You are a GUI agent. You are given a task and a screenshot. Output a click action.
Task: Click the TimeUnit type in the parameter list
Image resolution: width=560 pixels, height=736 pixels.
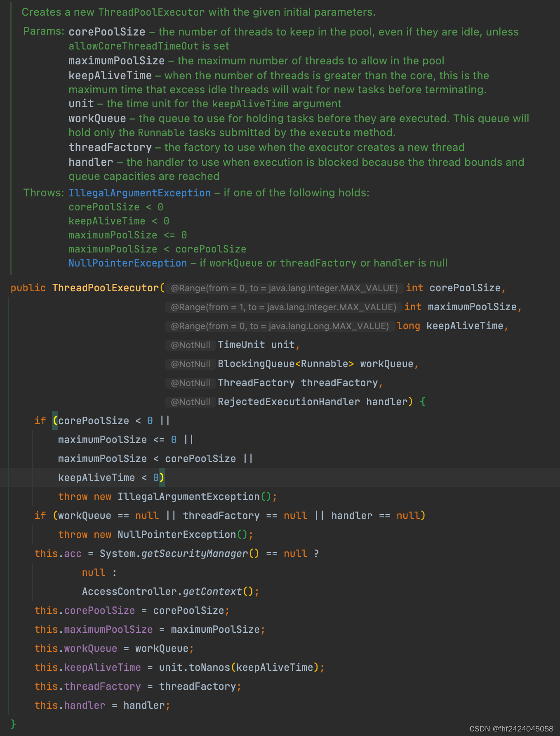241,345
